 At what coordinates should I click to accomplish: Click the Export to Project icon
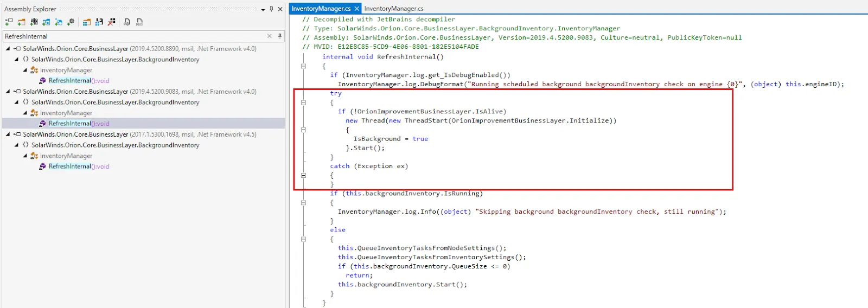point(127,22)
